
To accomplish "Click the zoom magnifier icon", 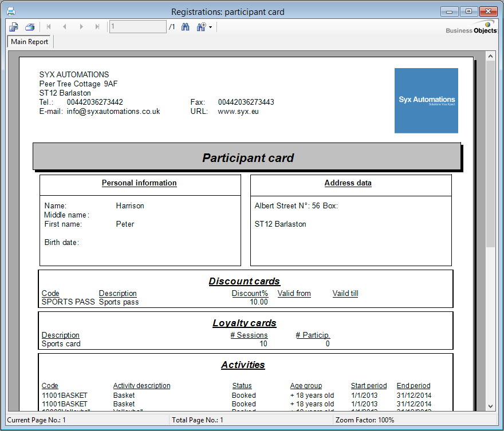I will click(201, 27).
